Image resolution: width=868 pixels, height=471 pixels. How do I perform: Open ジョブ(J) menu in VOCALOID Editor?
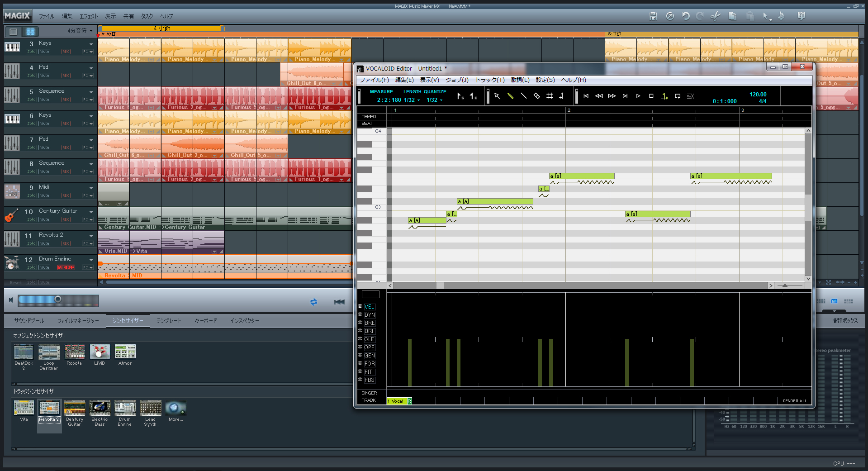click(457, 80)
